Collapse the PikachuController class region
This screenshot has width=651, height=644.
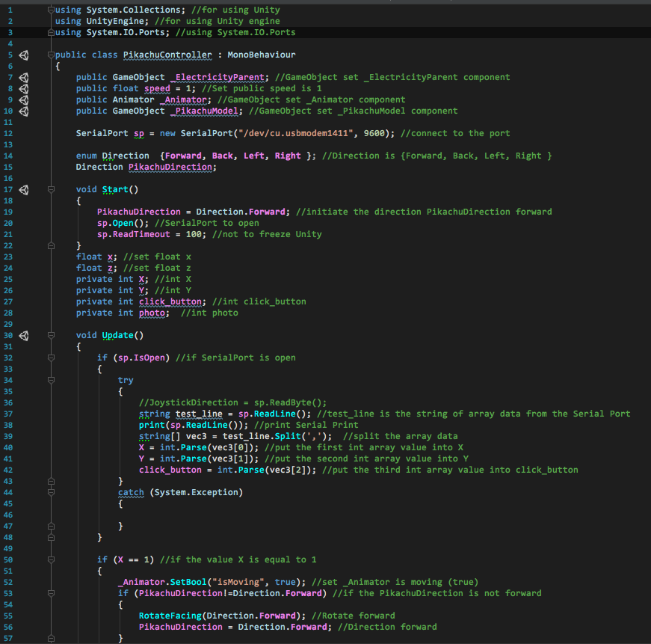pyautogui.click(x=50, y=55)
